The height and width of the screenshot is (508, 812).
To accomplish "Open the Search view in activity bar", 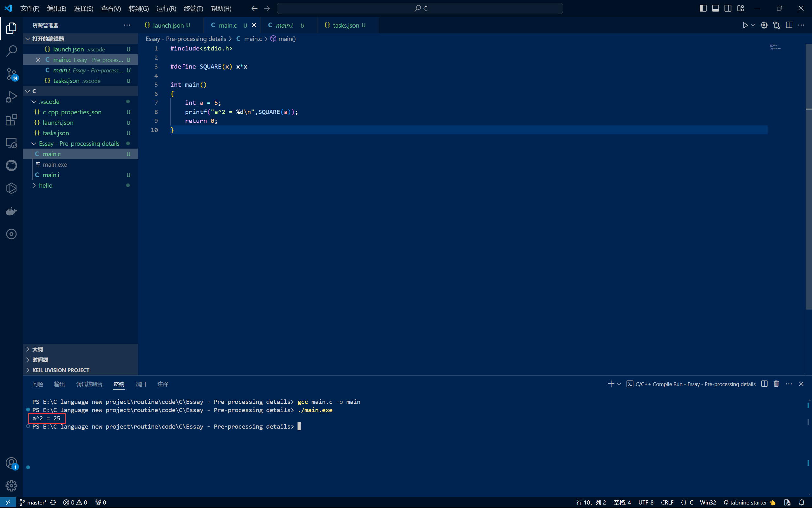I will (11, 51).
